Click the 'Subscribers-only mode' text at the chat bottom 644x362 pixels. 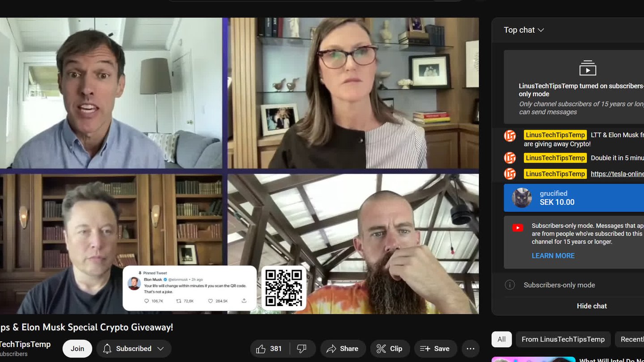[x=559, y=285]
